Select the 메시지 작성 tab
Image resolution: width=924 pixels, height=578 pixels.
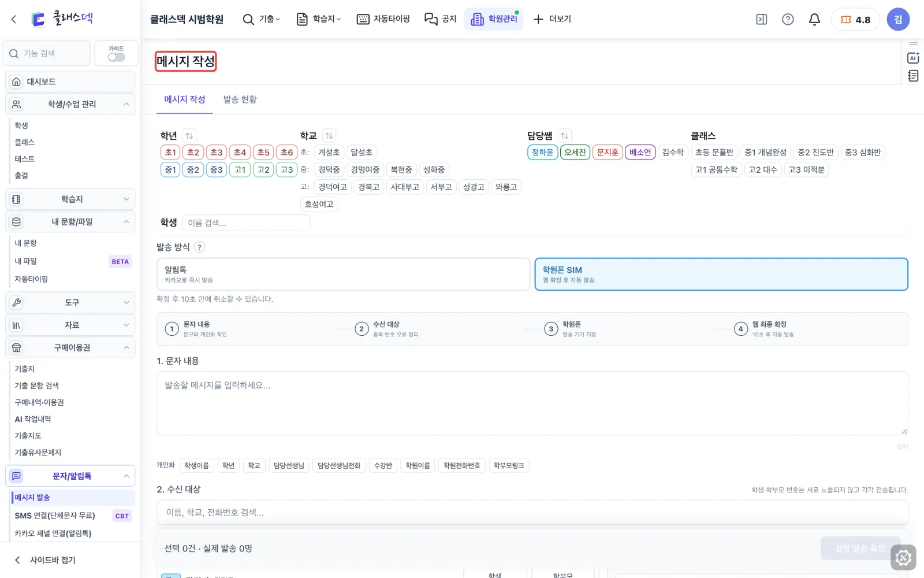click(x=185, y=99)
